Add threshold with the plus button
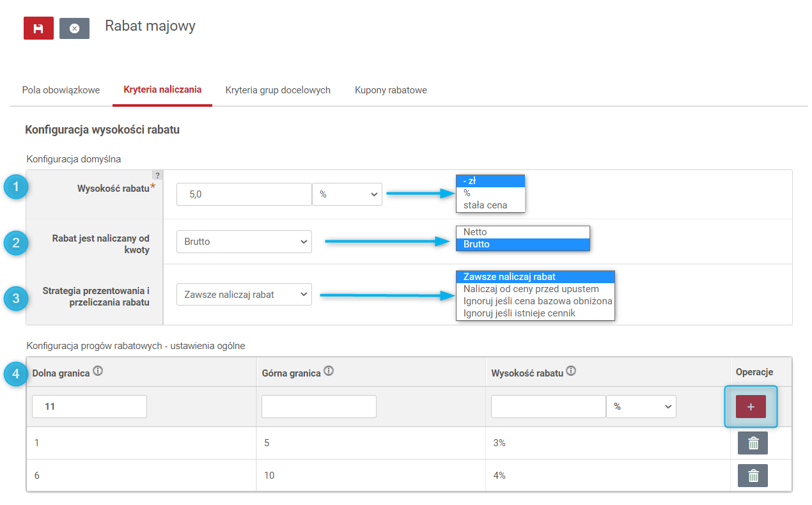This screenshot has width=812, height=505. [751, 407]
